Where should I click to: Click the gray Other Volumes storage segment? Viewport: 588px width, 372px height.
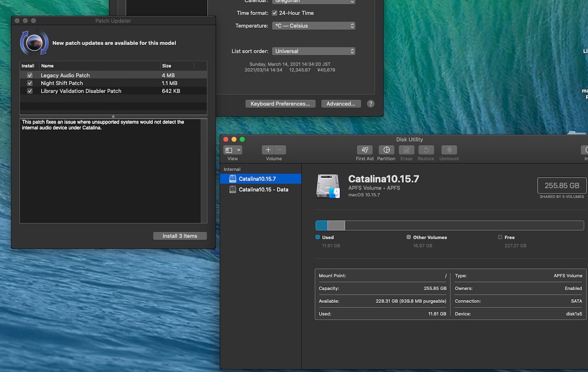click(x=336, y=225)
